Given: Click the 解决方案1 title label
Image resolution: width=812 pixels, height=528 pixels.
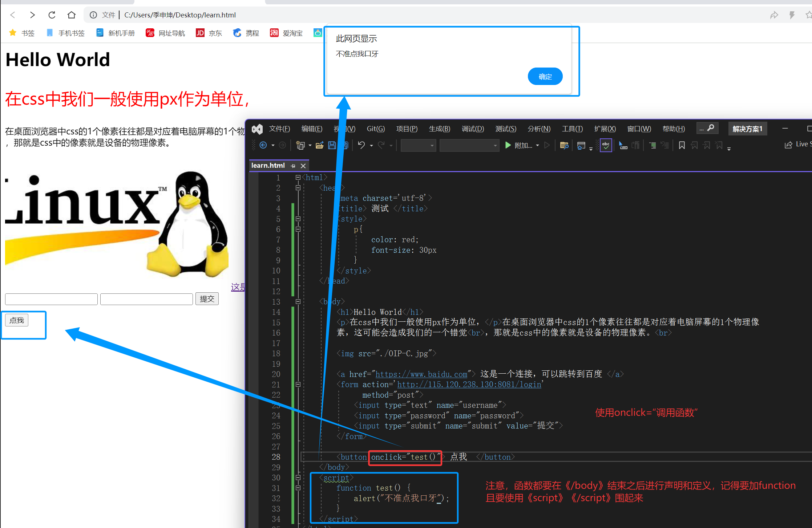Looking at the screenshot, I should click(747, 129).
